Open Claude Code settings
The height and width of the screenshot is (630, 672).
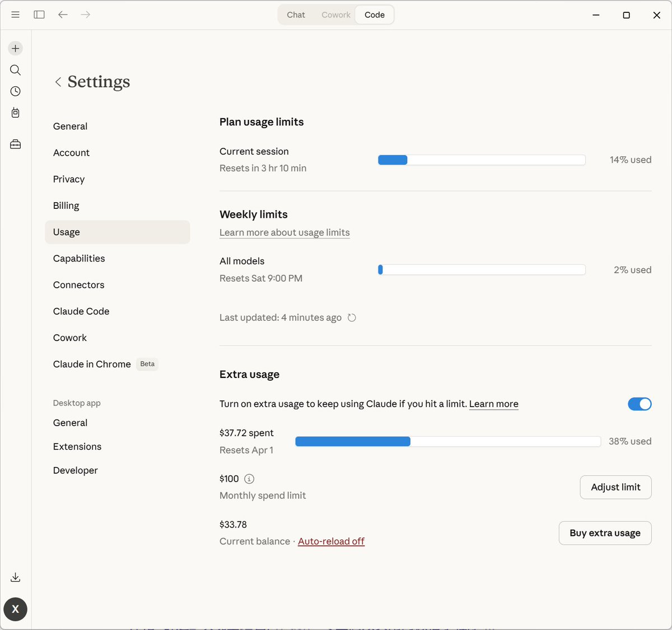pos(118,311)
